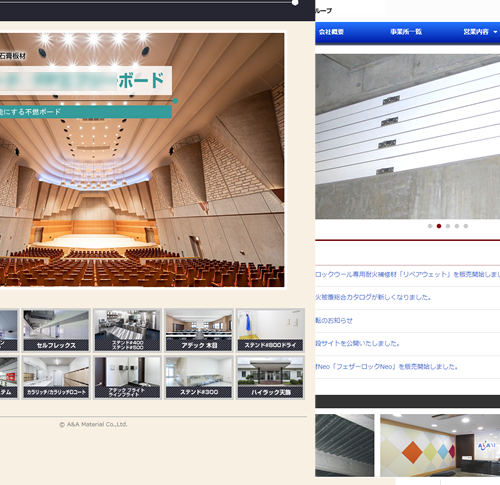Image resolution: width=500 pixels, height=485 pixels.
Task: Open the ステンド#400 ステンド#500 thumbnail
Action: click(127, 330)
